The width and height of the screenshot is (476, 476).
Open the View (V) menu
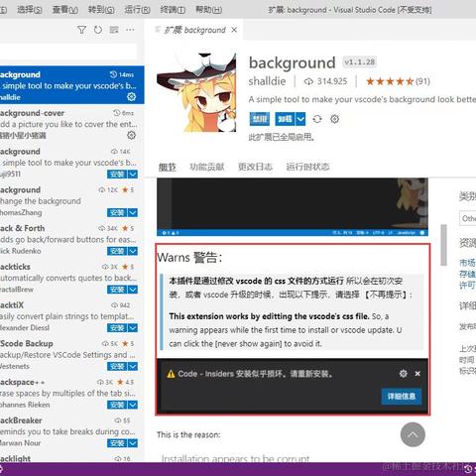pyautogui.click(x=65, y=10)
